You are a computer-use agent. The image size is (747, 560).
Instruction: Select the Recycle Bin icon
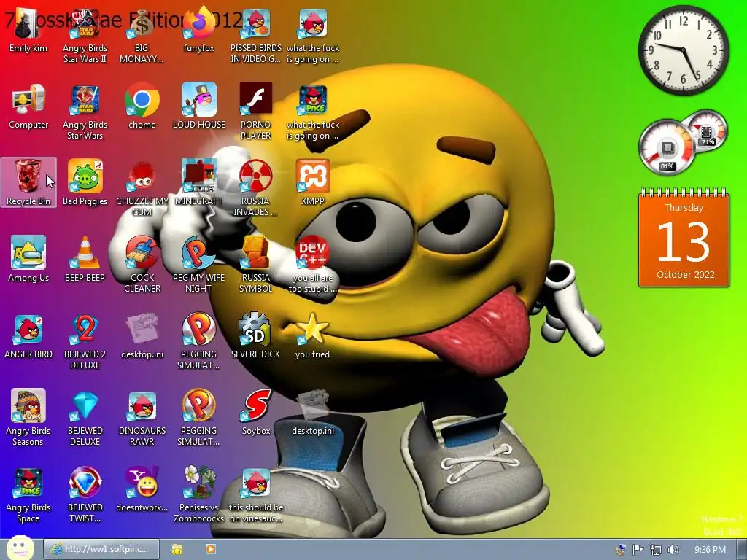tap(28, 182)
